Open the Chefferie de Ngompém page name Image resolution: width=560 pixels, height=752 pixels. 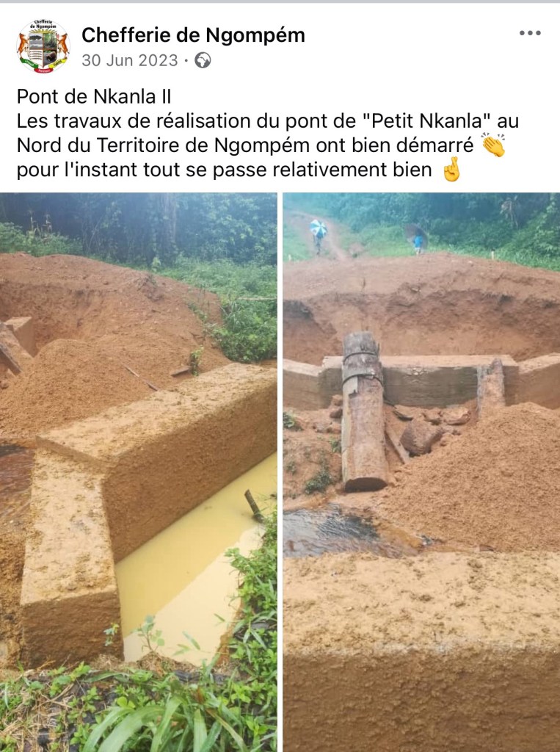click(193, 35)
